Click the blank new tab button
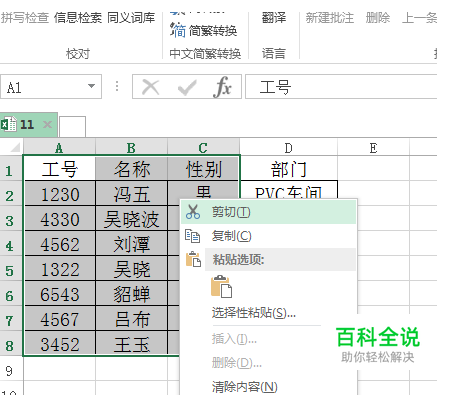Viewport: 462px width, 395px height. click(x=72, y=126)
